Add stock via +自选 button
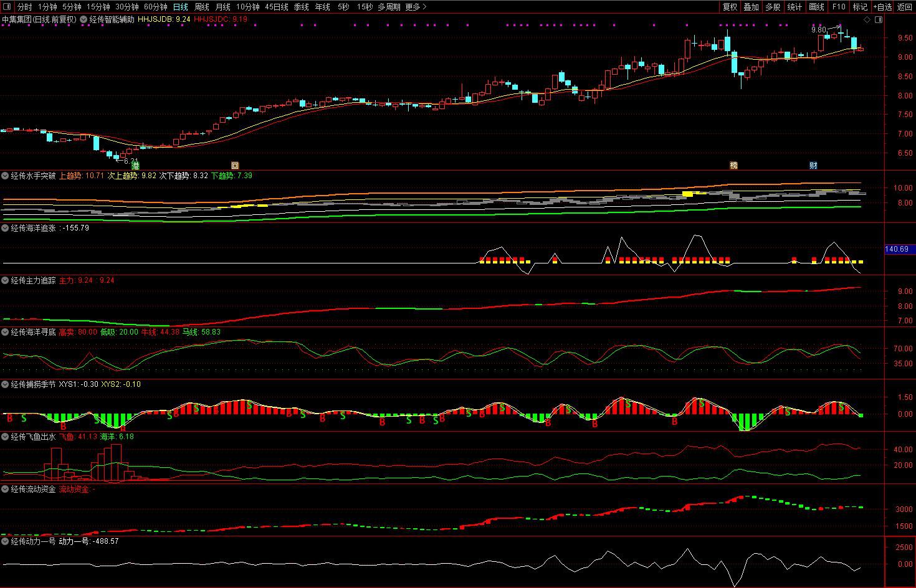The width and height of the screenshot is (916, 588). tap(882, 7)
